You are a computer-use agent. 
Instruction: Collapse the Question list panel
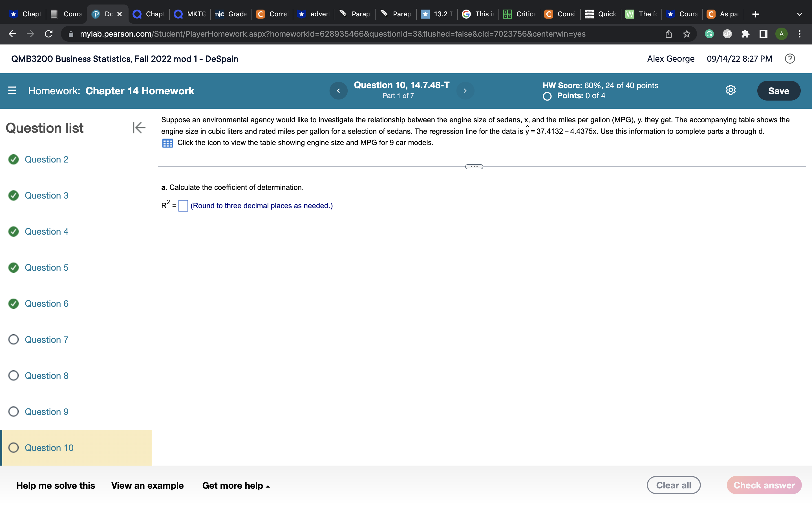point(139,127)
